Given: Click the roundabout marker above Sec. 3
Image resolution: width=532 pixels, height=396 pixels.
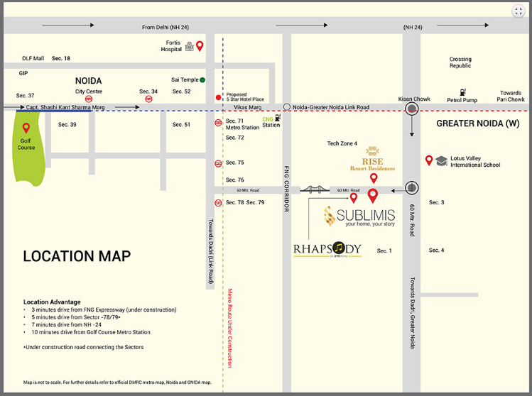Looking at the screenshot, I should pos(411,187).
